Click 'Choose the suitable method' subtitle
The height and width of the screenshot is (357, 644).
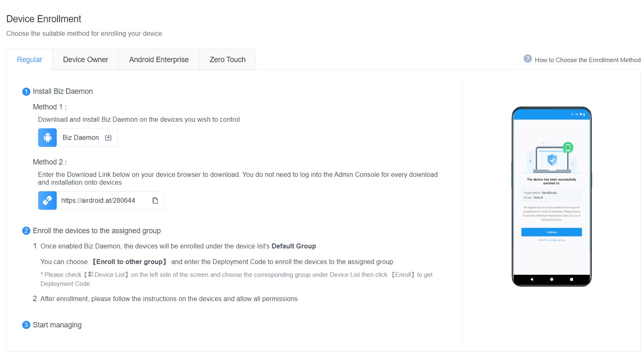point(84,34)
